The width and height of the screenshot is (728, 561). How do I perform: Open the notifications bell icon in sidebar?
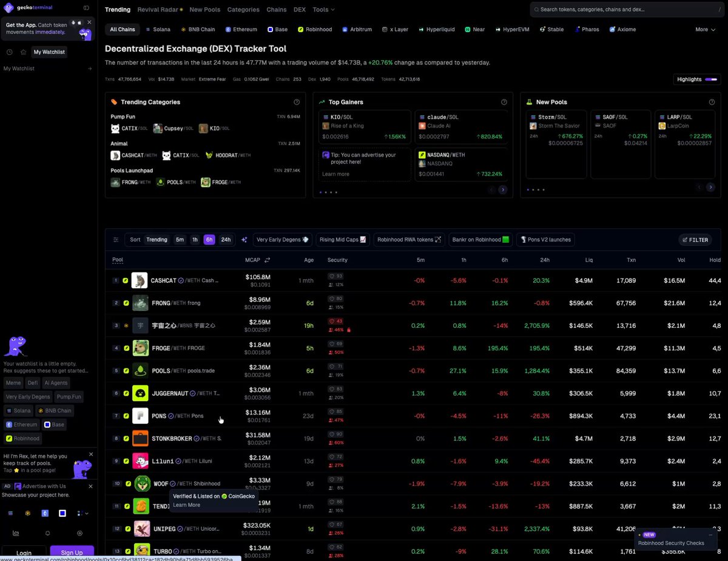[x=48, y=533]
